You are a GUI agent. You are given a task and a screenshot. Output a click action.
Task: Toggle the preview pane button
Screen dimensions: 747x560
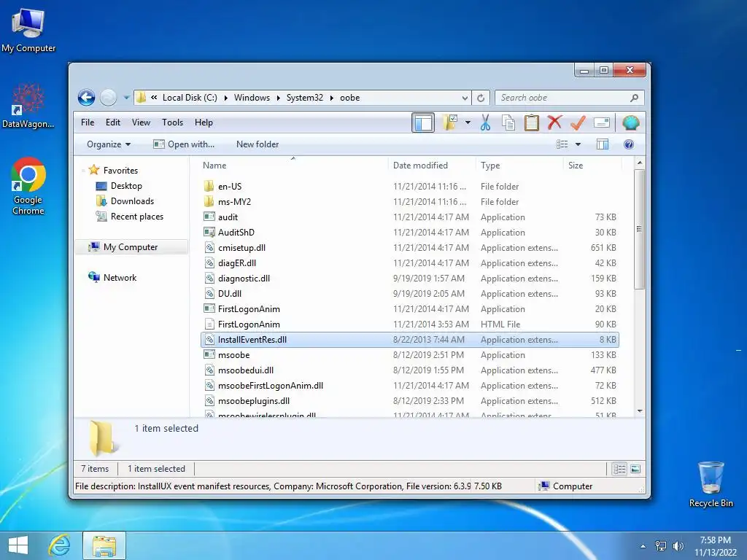(602, 144)
